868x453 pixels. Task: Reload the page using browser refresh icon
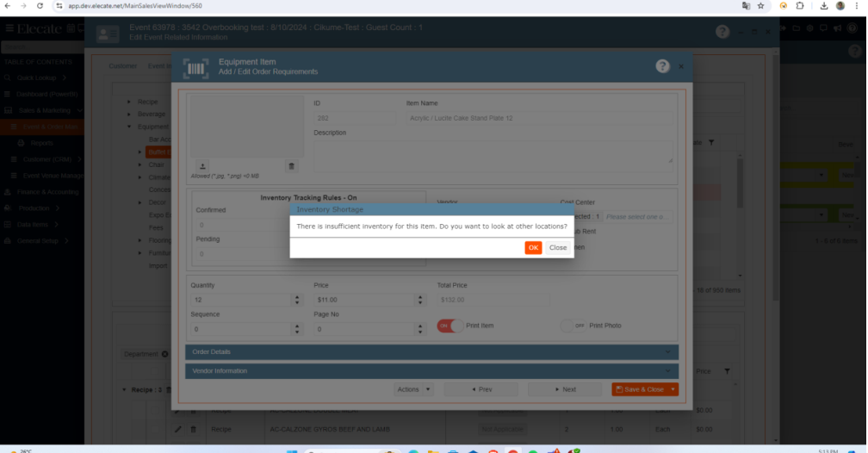point(40,5)
